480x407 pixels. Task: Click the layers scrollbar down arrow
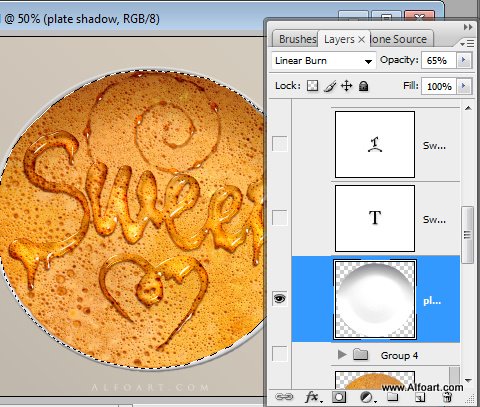(x=468, y=380)
